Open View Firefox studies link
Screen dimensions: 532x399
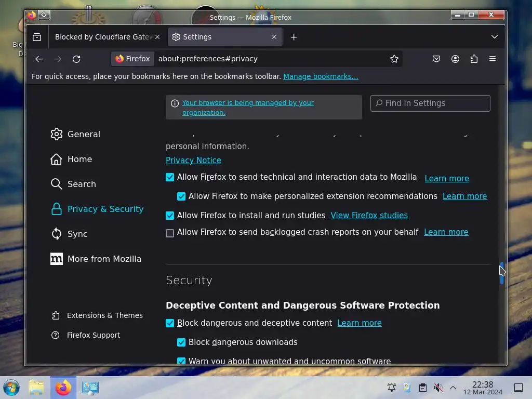click(369, 216)
